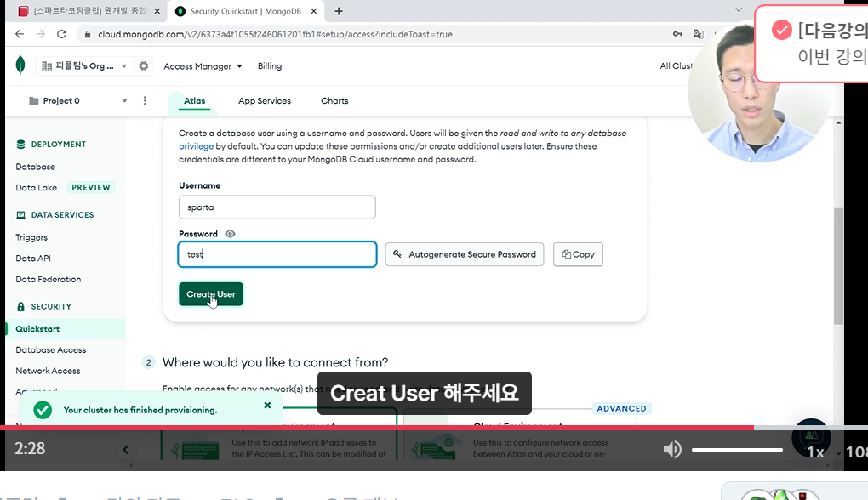This screenshot has width=868, height=500.
Task: Open Database Access in sidebar
Action: tap(51, 350)
